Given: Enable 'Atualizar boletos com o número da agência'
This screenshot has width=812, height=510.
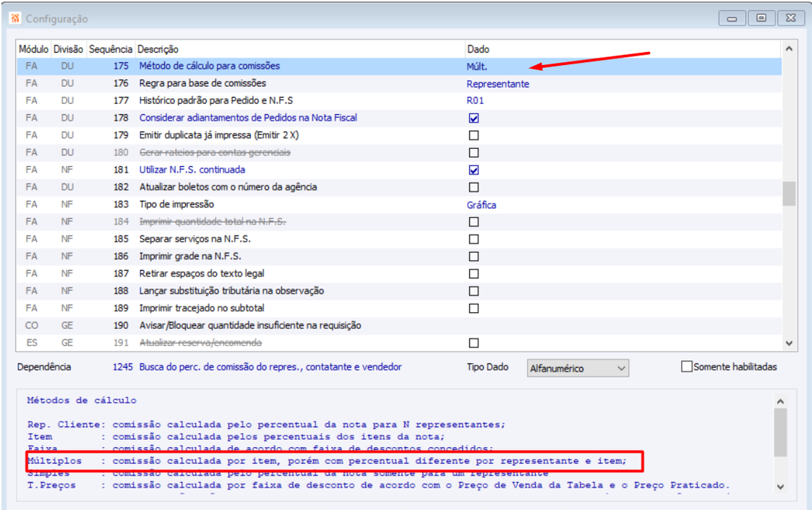Looking at the screenshot, I should [474, 187].
